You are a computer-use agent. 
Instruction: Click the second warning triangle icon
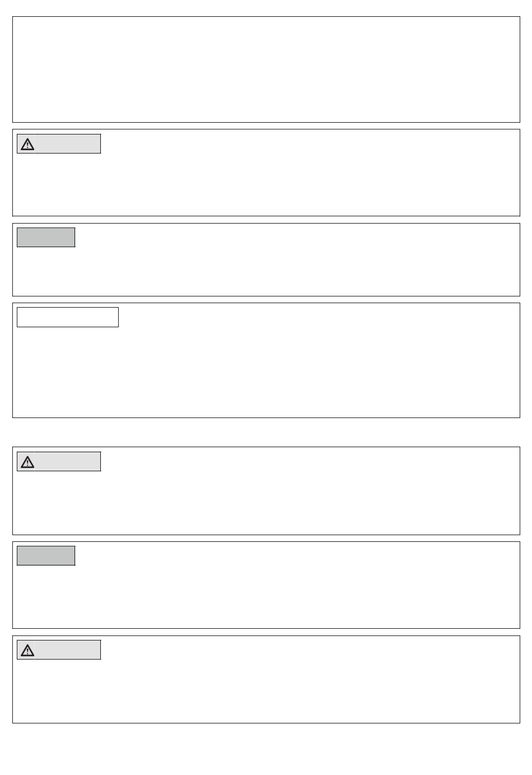pyautogui.click(x=27, y=462)
